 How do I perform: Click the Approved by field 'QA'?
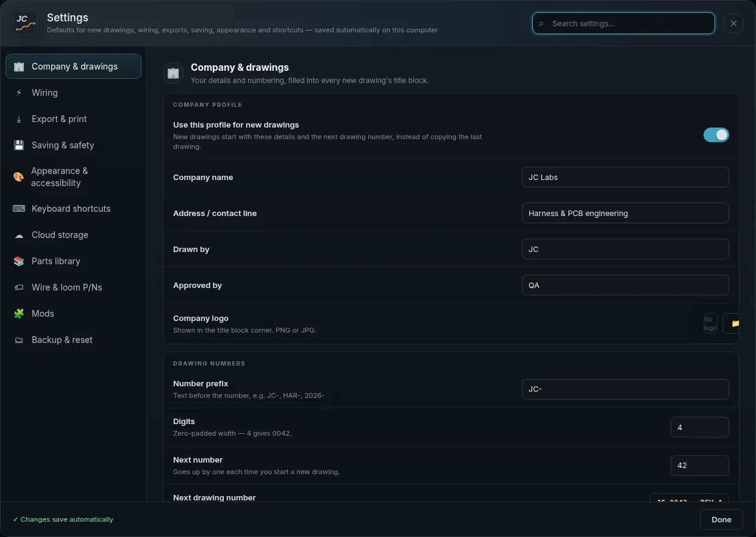point(625,285)
